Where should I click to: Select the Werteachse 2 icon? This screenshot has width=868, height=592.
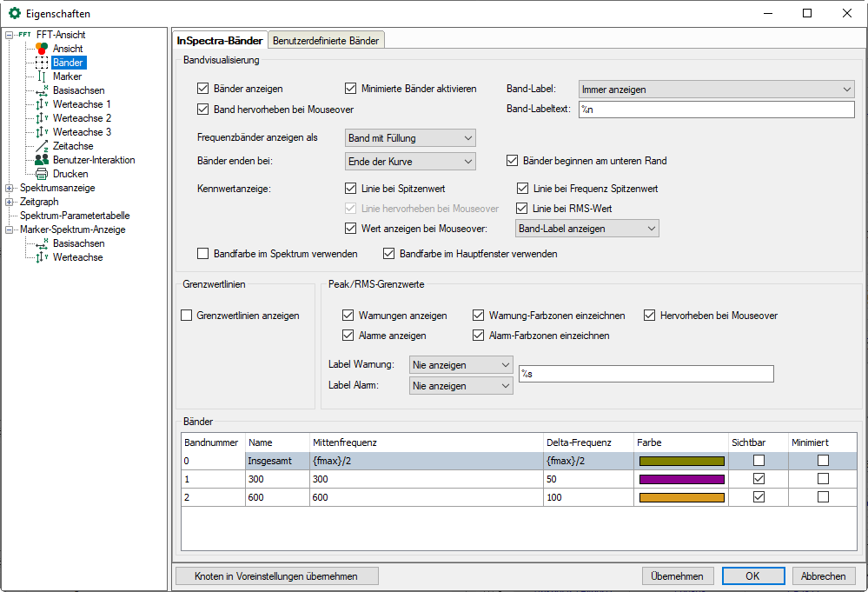(41, 118)
